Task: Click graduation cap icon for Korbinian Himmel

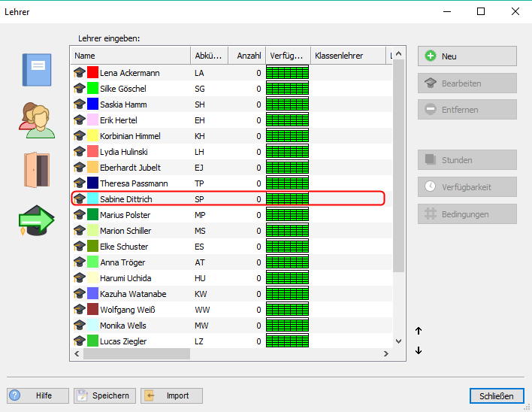Action: click(x=80, y=136)
